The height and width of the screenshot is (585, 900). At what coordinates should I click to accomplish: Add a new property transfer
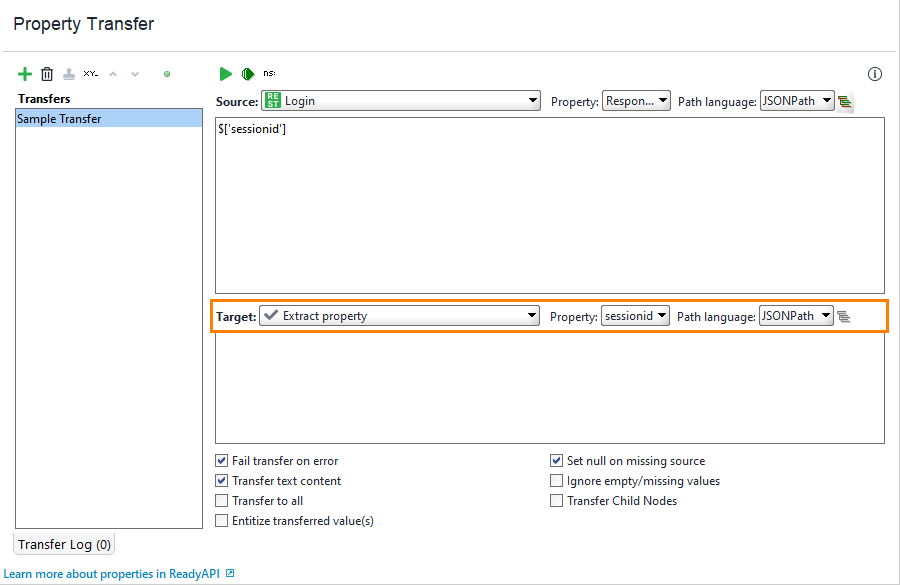pyautogui.click(x=25, y=73)
